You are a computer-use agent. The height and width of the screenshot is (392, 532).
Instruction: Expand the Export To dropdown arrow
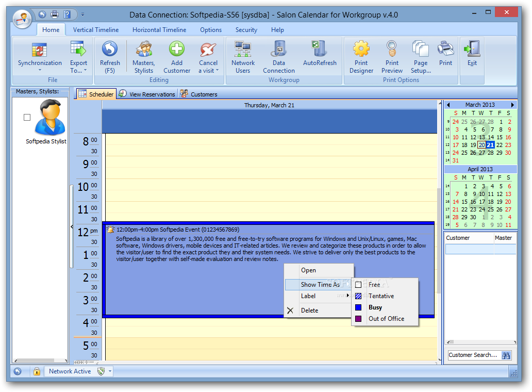point(85,70)
